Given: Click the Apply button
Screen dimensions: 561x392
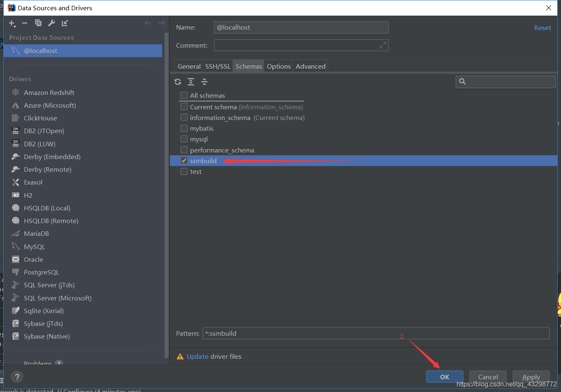Looking at the screenshot, I should pos(531,377).
